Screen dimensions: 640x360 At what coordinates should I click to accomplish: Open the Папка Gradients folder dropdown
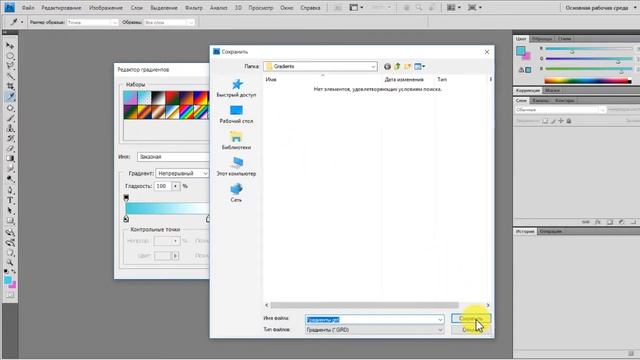(x=320, y=66)
